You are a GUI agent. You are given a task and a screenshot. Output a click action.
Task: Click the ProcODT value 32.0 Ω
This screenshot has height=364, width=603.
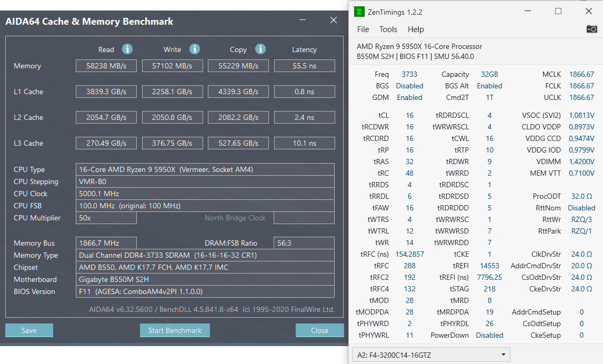coord(581,196)
